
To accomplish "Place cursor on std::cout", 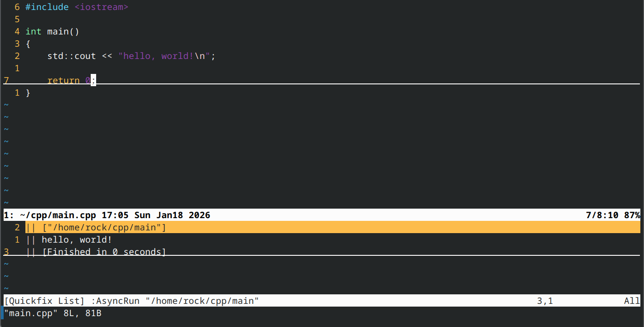I will 72,56.
